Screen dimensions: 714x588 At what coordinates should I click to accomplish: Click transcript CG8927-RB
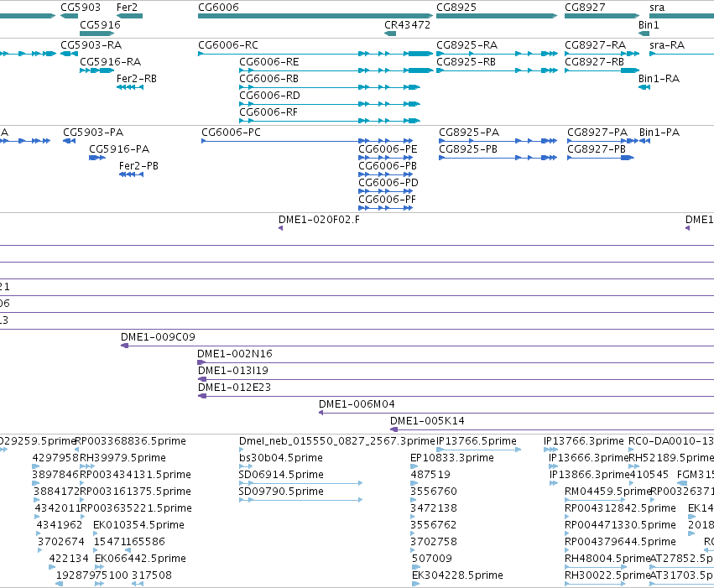602,70
